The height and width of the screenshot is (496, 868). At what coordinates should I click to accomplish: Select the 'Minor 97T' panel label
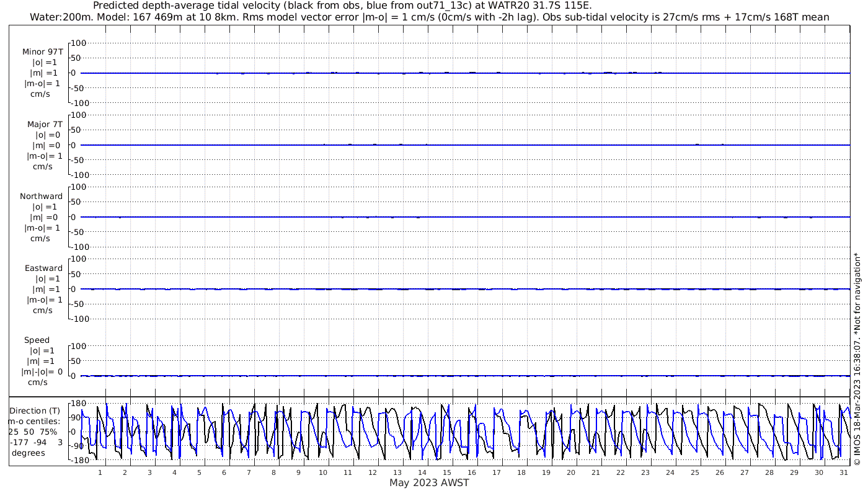tap(43, 52)
